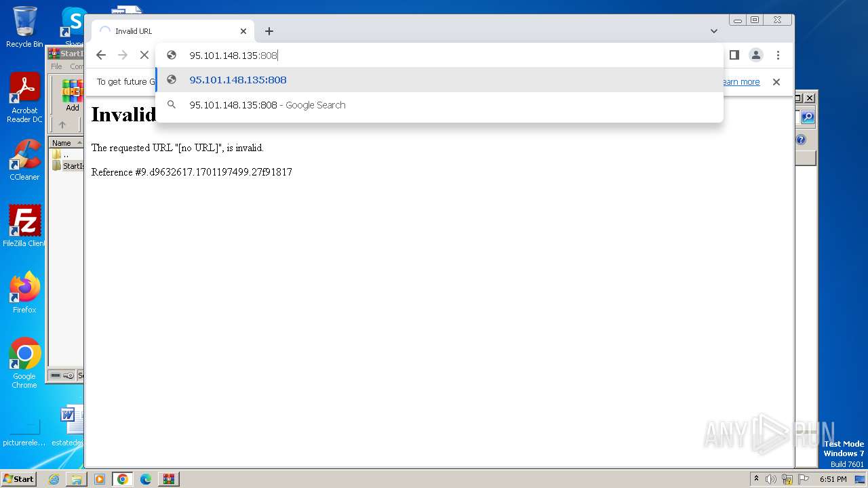Launch Acrobat Reader DC from desktop

[x=24, y=98]
